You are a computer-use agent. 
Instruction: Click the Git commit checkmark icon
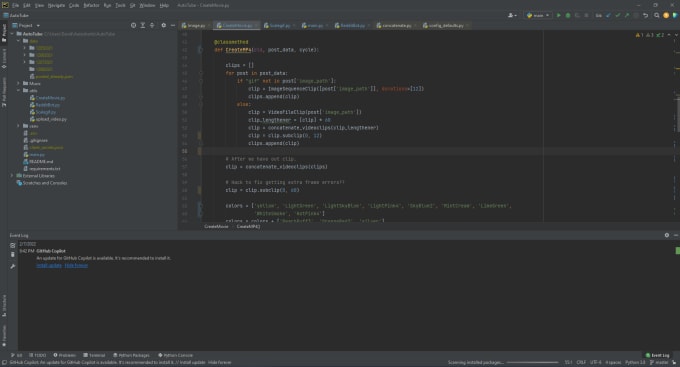click(618, 15)
